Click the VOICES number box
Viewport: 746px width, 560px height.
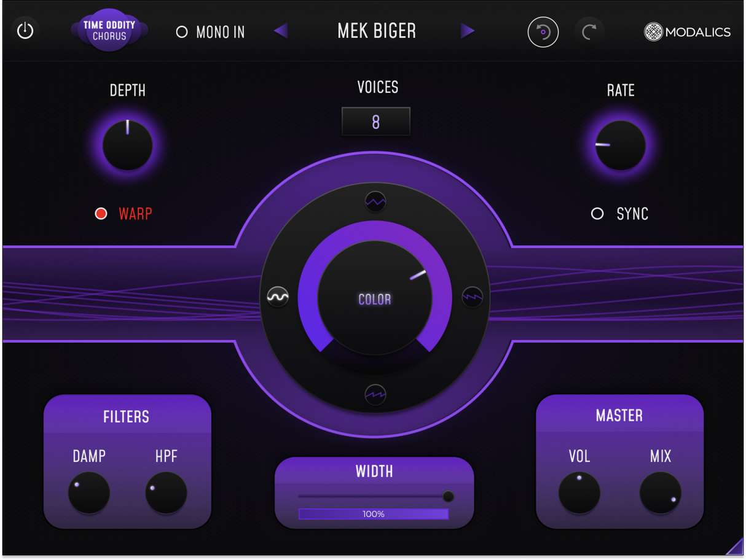pyautogui.click(x=375, y=122)
